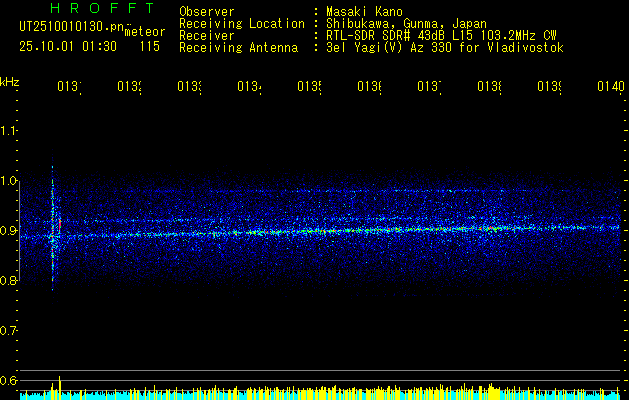Click the 0.9 kHz axis label
Image resolution: width=629 pixels, height=400 pixels.
point(8,230)
